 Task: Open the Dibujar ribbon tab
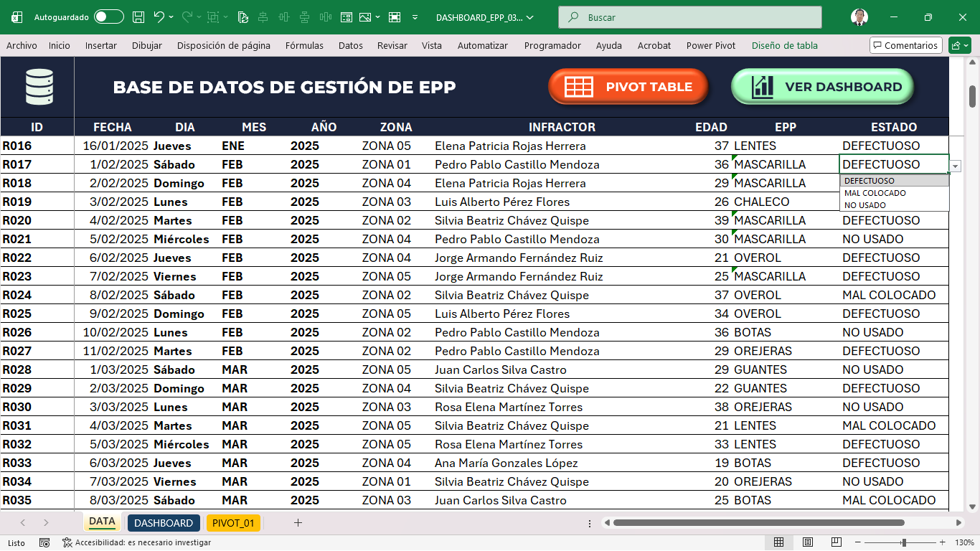tap(147, 45)
